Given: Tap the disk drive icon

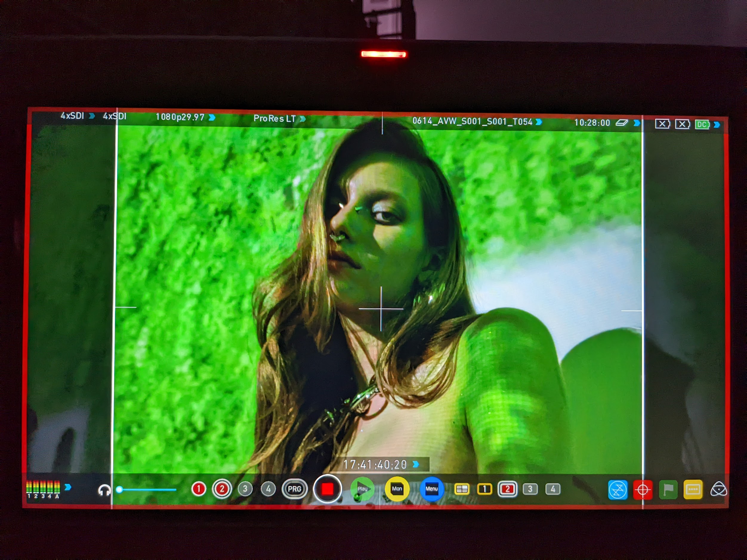Looking at the screenshot, I should tap(621, 123).
